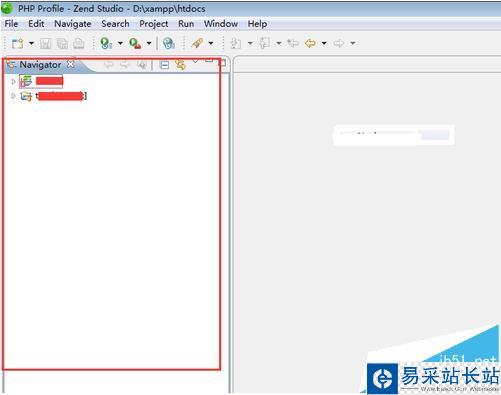The height and width of the screenshot is (395, 501).
Task: Open the Profile launch dropdown arrow
Action: click(x=120, y=43)
